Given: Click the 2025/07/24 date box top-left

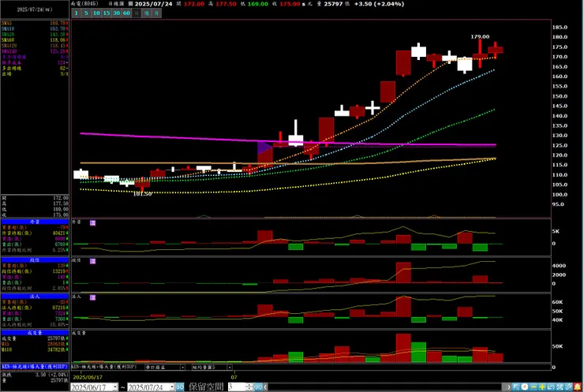Looking at the screenshot, I should click(35, 9).
